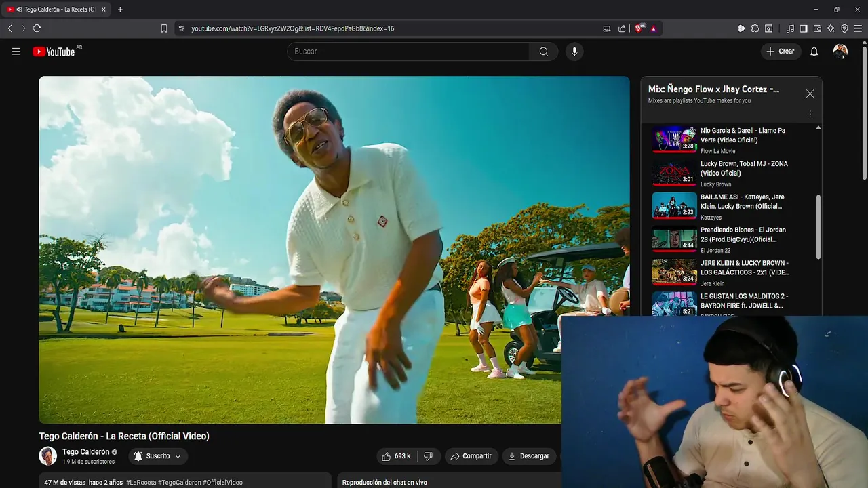Click the playlist panel scrollbar
This screenshot has width=868, height=488.
coord(818,226)
